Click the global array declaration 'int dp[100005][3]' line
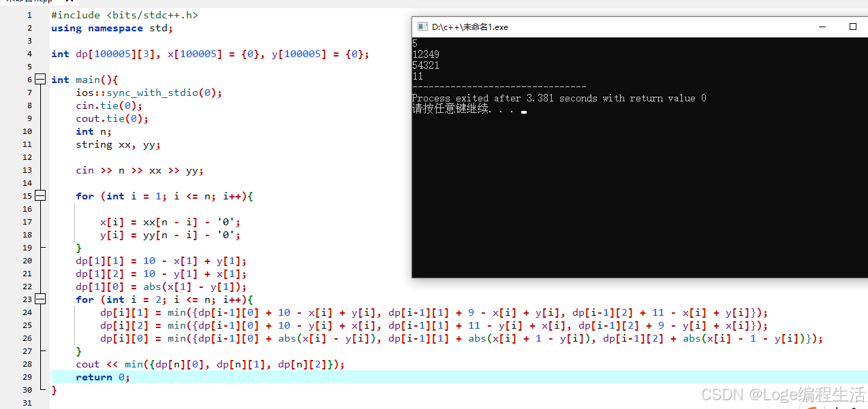This screenshot has height=409, width=868. (x=210, y=54)
